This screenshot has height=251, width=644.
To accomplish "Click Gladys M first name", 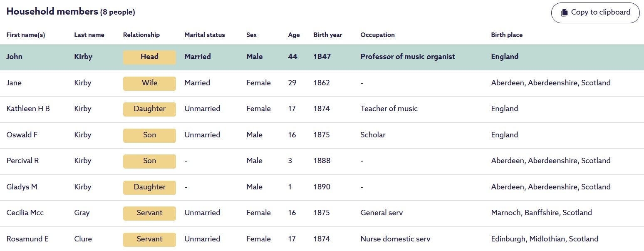I will 22,187.
